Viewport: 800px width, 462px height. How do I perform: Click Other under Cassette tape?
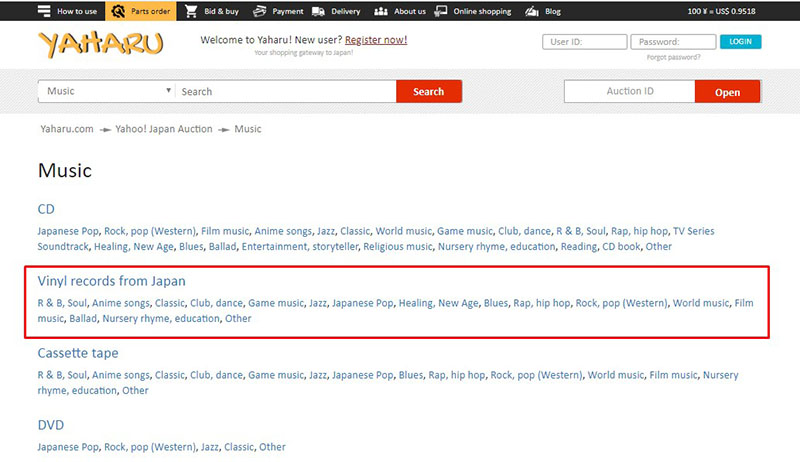[x=135, y=390]
